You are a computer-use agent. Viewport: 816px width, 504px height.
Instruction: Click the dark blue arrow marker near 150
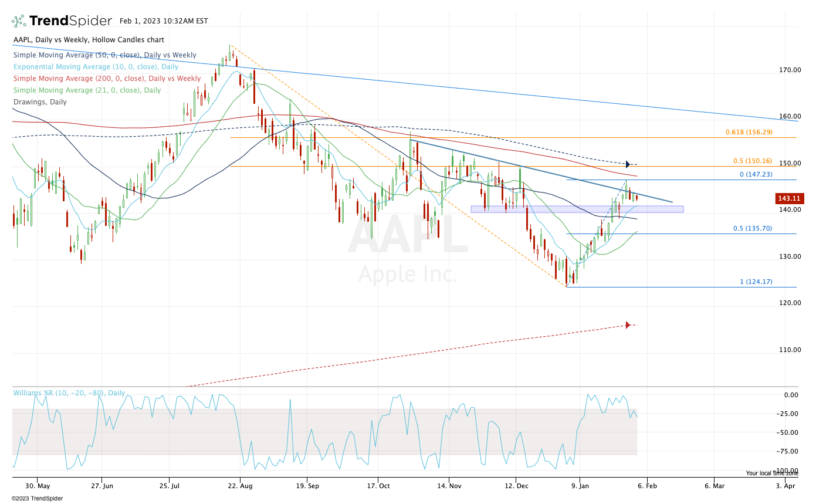coord(628,164)
